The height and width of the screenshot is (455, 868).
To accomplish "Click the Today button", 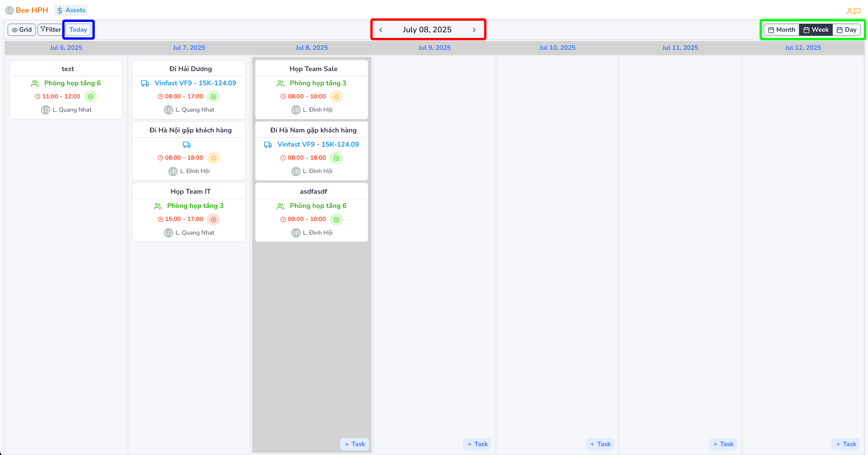I will (x=78, y=30).
